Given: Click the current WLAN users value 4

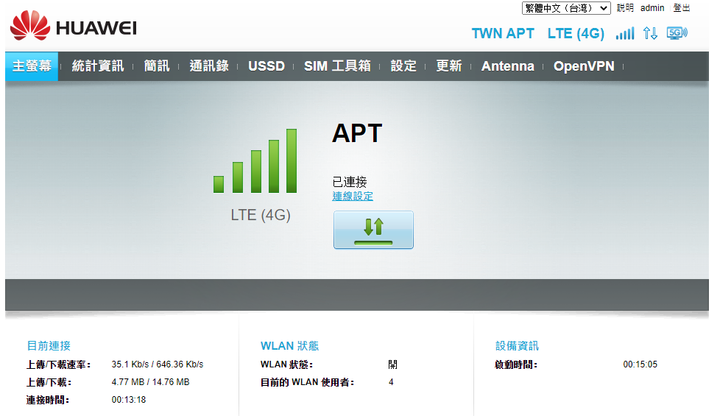Looking at the screenshot, I should 391,382.
